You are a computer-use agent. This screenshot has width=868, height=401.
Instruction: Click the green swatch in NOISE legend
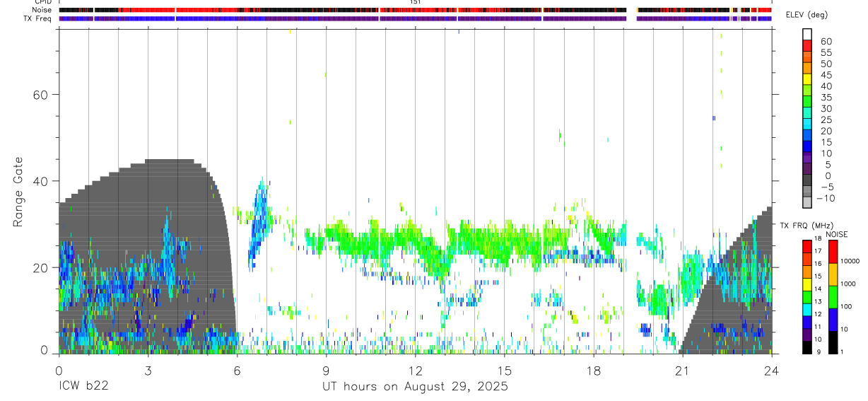pos(833,297)
